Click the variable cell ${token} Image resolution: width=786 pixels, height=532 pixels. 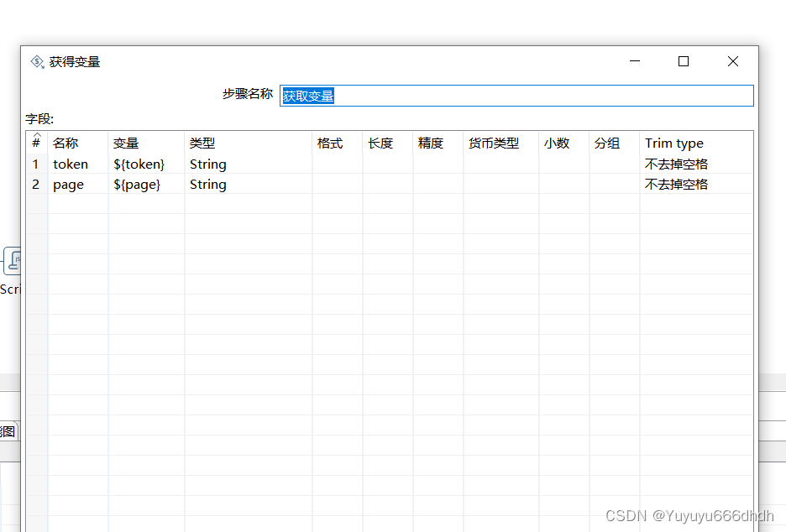(146, 164)
